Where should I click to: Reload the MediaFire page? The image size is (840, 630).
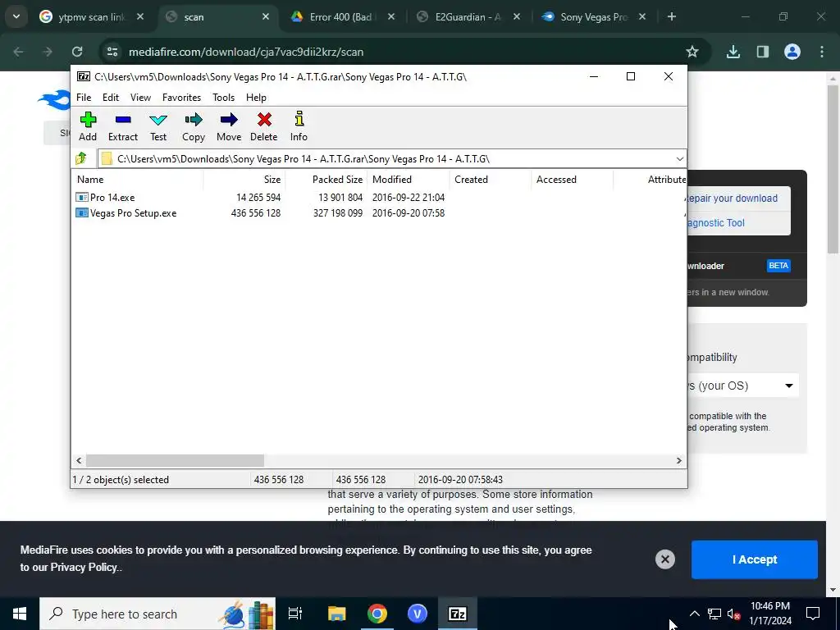77,52
